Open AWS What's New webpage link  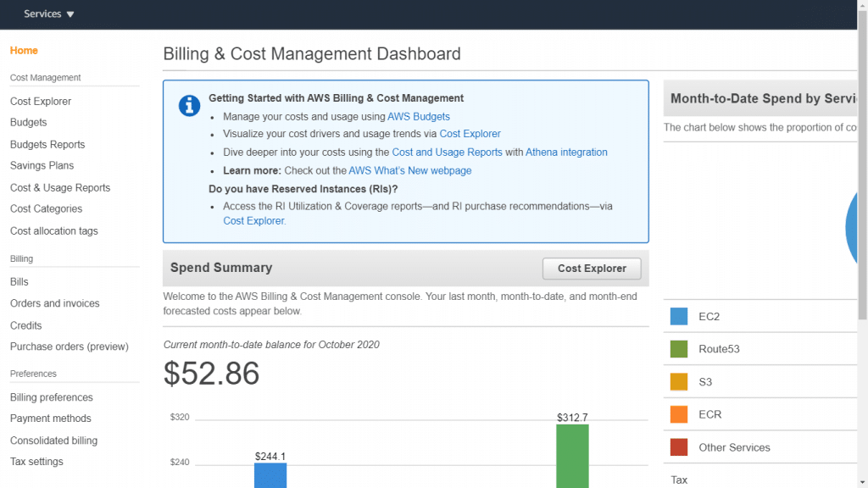click(410, 170)
